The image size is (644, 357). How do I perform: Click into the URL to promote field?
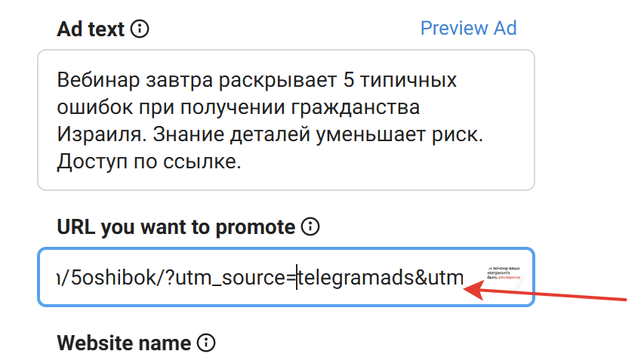pos(249,278)
